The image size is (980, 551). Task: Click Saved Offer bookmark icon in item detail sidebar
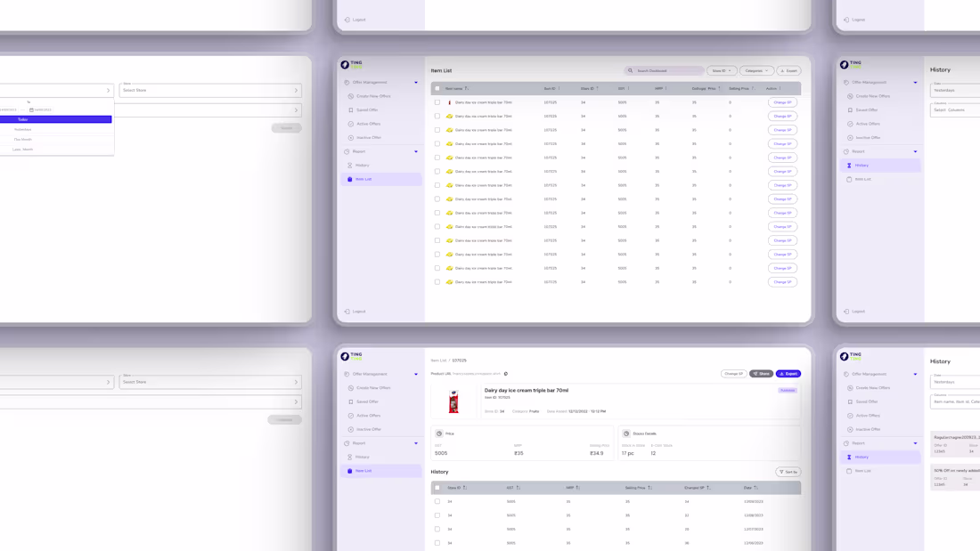[x=351, y=401]
